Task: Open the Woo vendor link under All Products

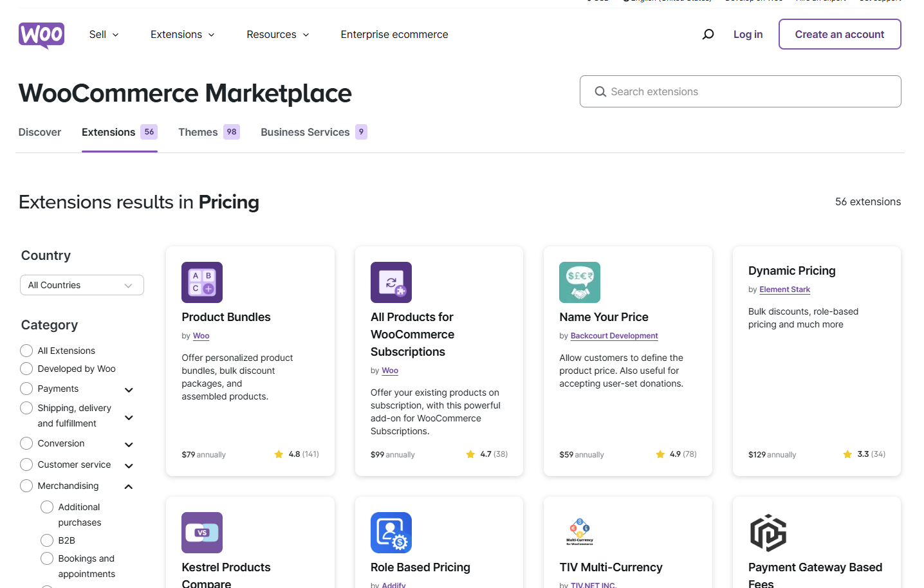Action: pyautogui.click(x=390, y=371)
